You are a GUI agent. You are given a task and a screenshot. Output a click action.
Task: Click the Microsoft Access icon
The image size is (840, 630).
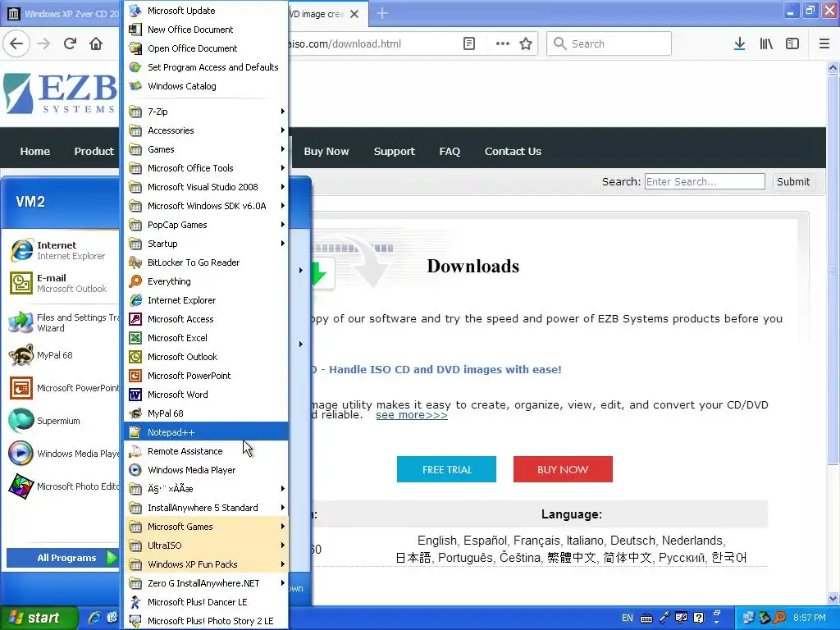click(x=135, y=319)
